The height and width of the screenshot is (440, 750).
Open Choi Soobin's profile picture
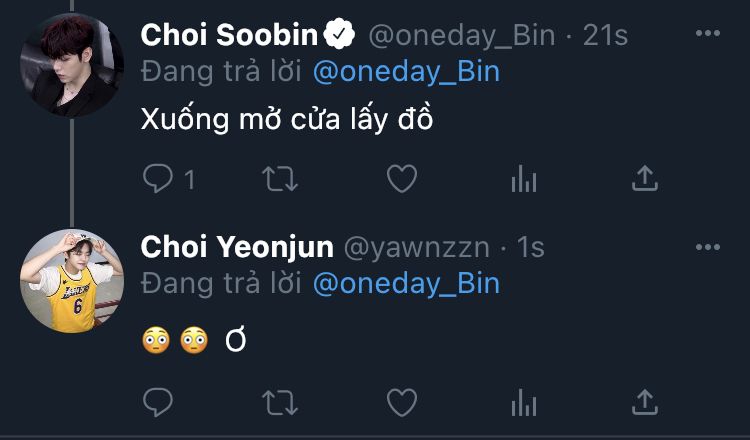pos(72,65)
